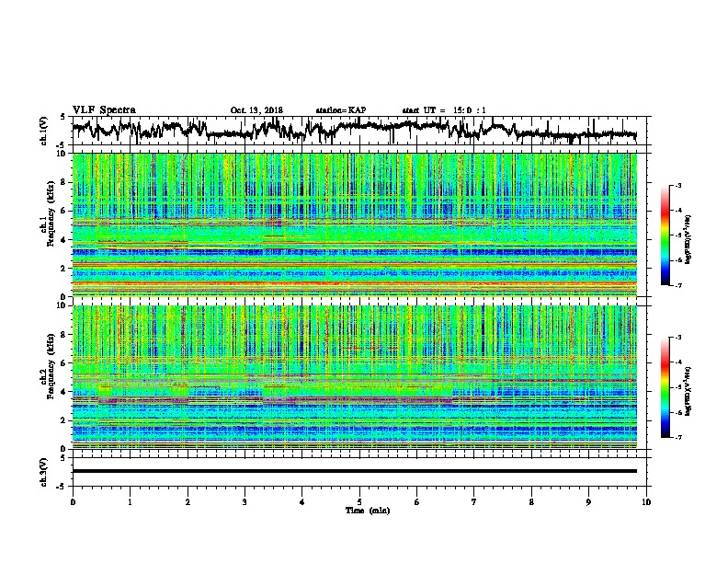Click the ch.1 color scale log(PSD) unit label

688,239
